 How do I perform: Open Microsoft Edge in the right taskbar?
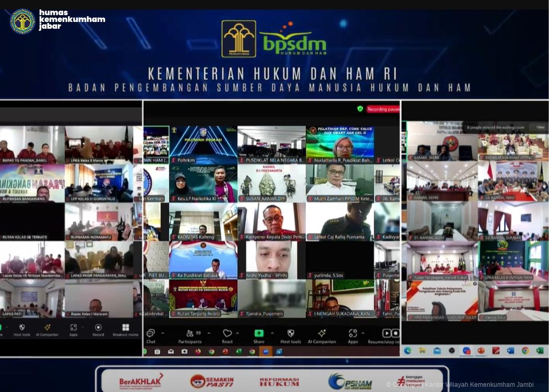click(407, 350)
